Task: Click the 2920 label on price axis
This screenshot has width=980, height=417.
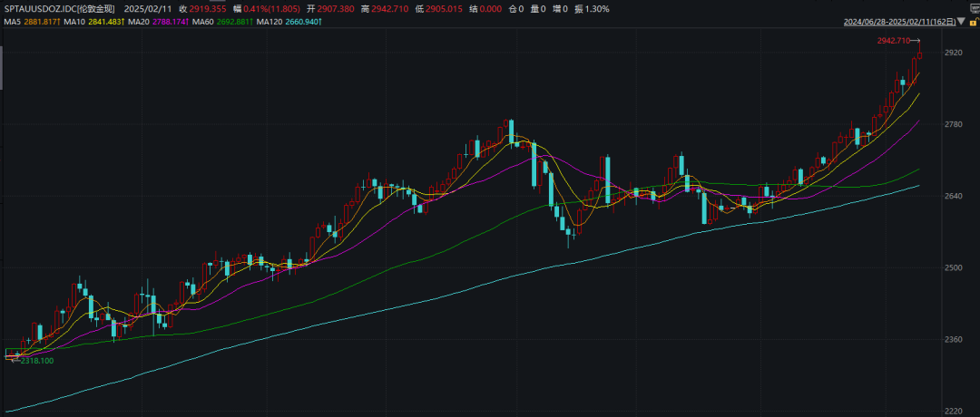Action: click(953, 53)
